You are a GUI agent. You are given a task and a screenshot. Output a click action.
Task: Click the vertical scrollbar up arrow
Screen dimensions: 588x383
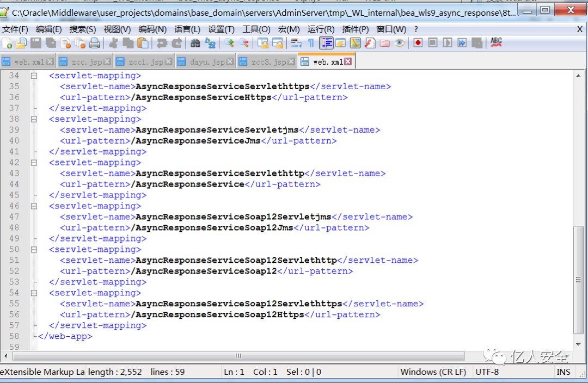578,76
